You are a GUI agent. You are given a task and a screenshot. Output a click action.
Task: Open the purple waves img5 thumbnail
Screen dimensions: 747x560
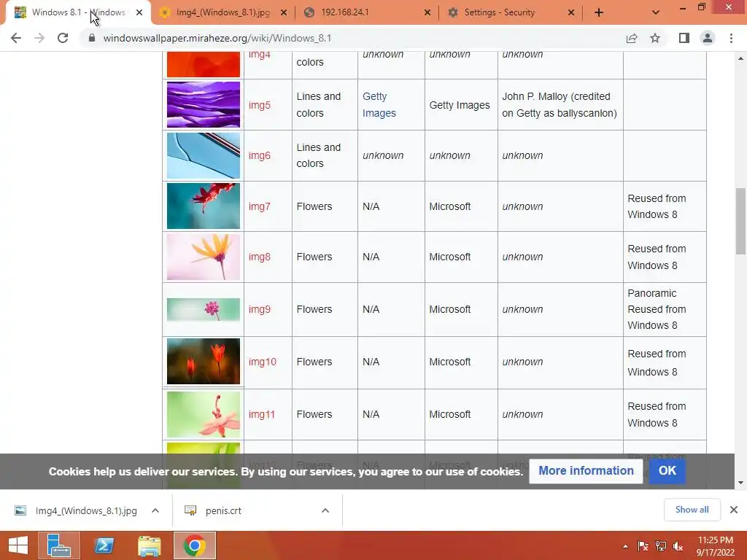point(204,104)
